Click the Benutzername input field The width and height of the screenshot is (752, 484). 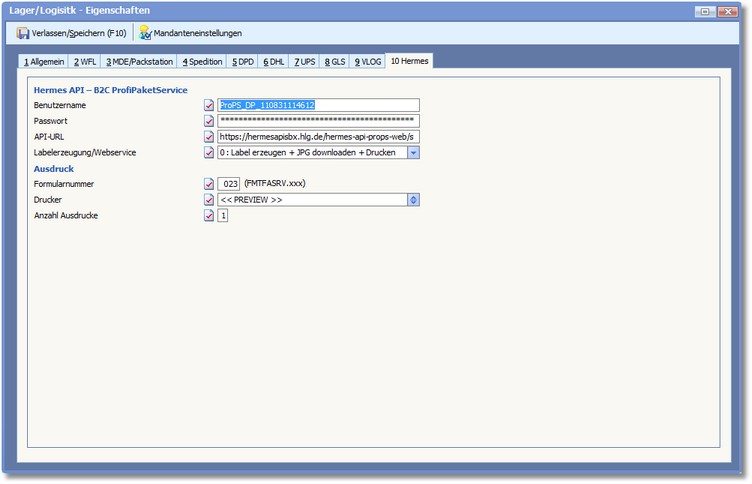[318, 105]
